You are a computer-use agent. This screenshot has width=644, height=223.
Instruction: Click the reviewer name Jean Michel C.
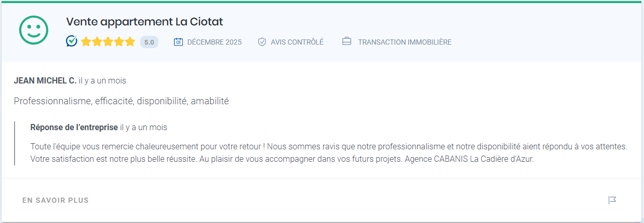click(x=45, y=81)
